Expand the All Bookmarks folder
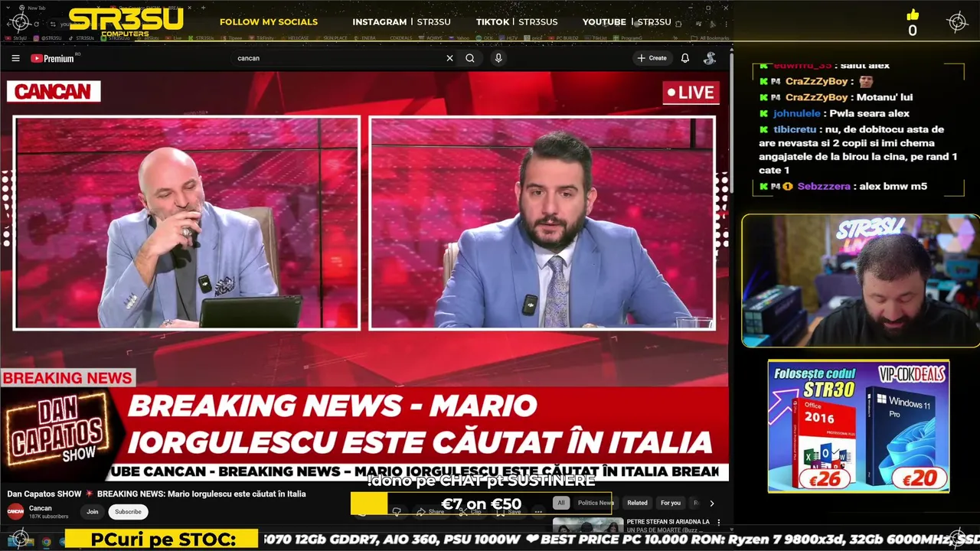The width and height of the screenshot is (980, 551). point(710,37)
